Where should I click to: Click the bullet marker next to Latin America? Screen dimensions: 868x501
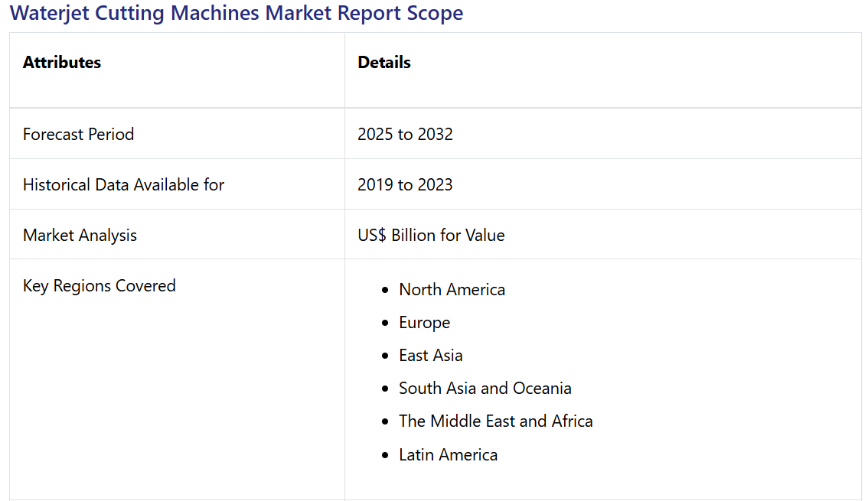coord(386,456)
